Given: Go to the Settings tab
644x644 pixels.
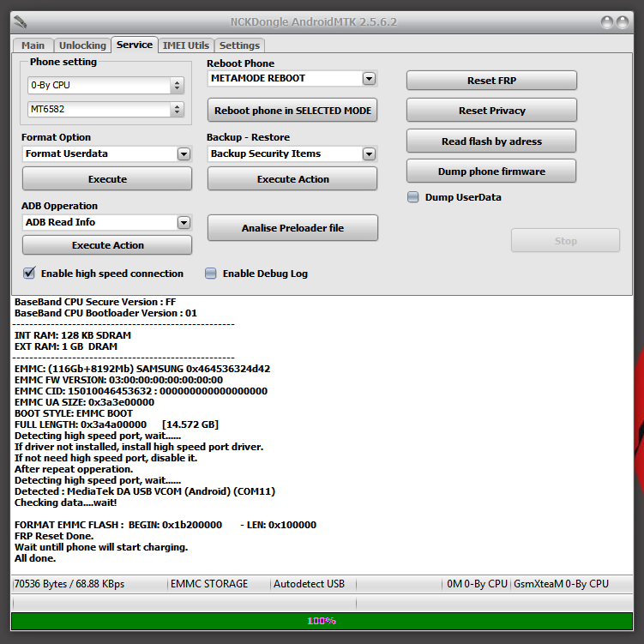Looking at the screenshot, I should point(239,45).
